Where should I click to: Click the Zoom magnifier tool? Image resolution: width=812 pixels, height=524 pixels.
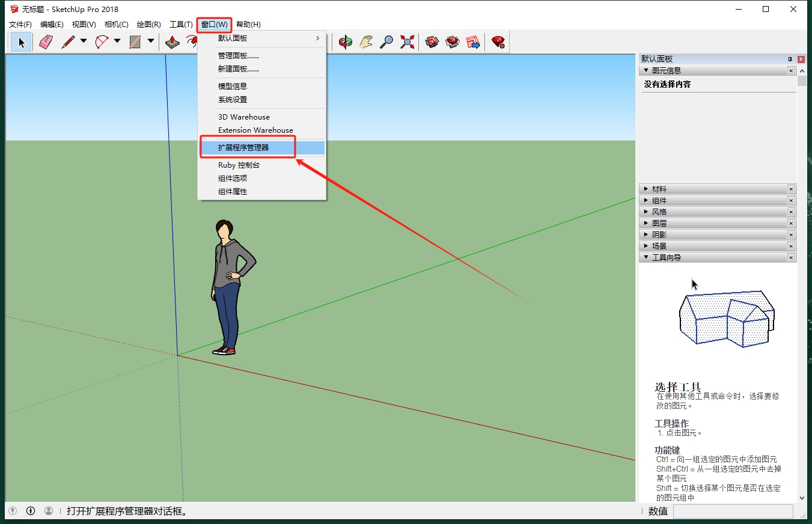tap(386, 42)
